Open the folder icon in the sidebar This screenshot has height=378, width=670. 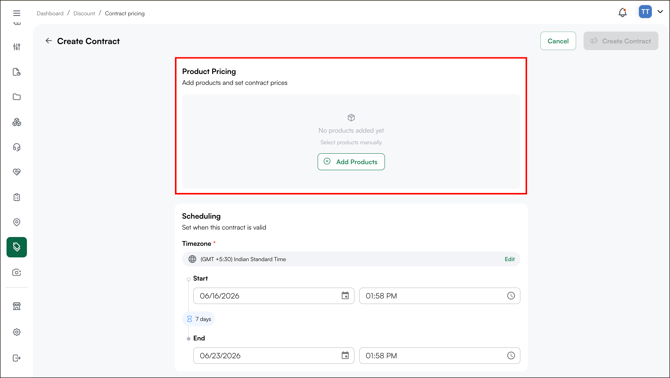point(17,97)
